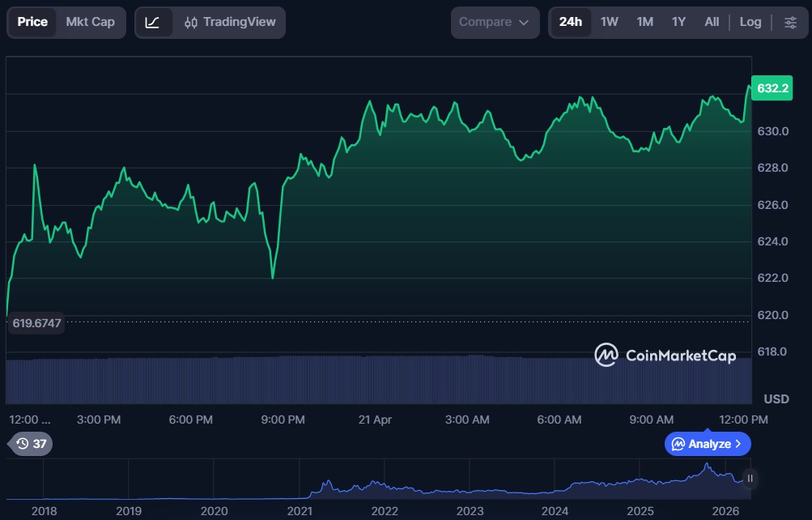
Task: Open the Analyze chevron button
Action: pyautogui.click(x=708, y=444)
